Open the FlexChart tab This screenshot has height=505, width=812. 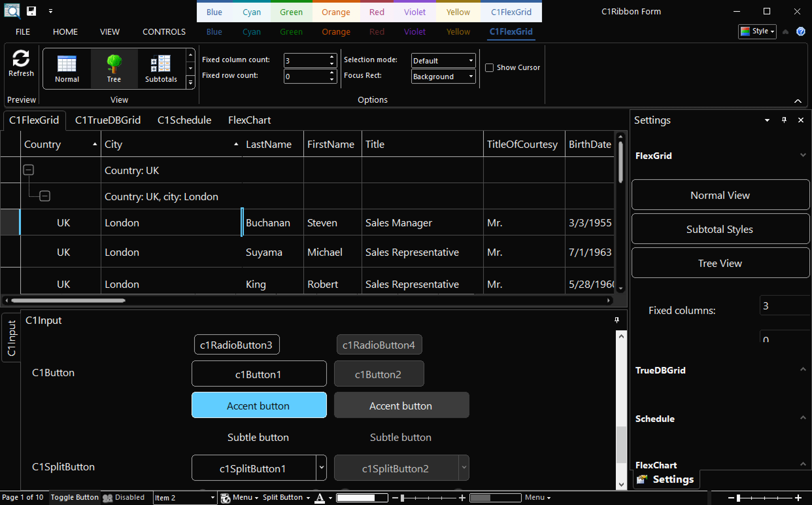coord(249,120)
